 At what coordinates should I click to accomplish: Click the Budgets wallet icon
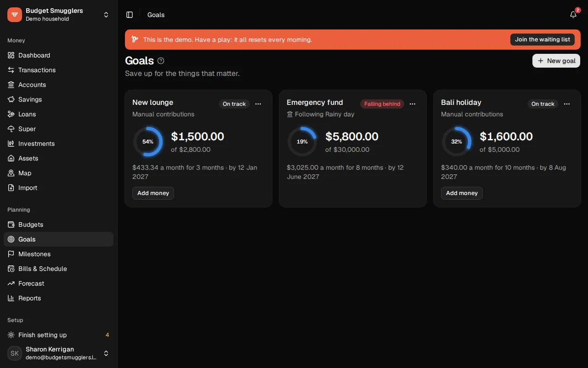[x=11, y=224]
